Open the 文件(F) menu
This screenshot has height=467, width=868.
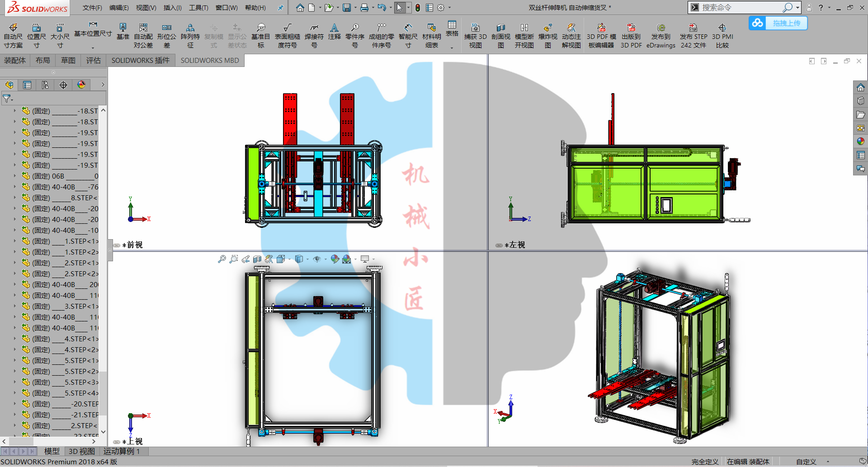(92, 8)
